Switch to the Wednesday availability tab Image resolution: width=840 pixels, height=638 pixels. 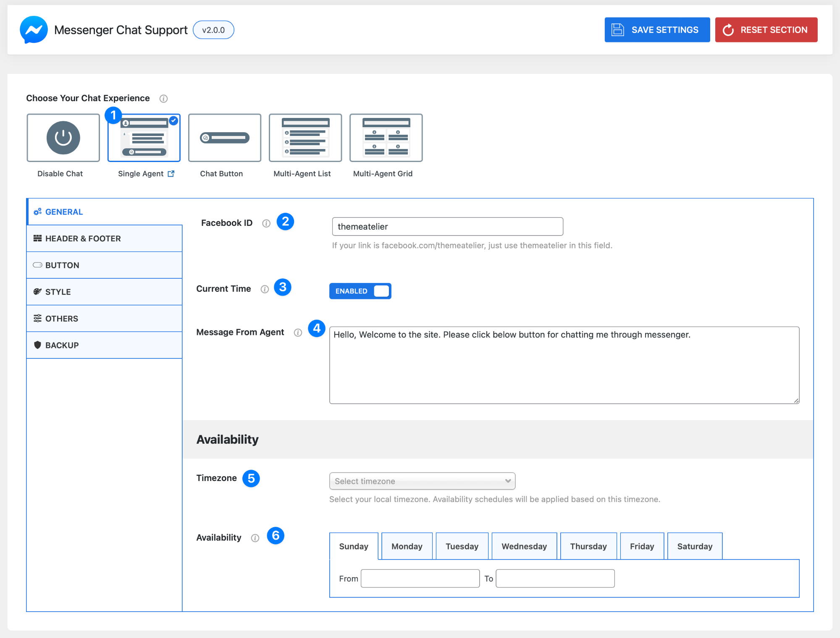click(524, 546)
